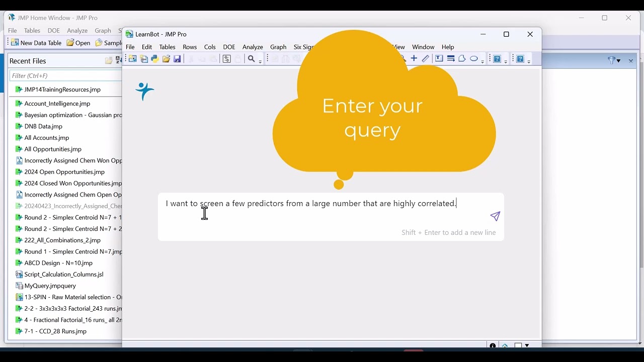Open the Tables menu in JMP Home Window
Screen dimensions: 644x362
pos(32,31)
